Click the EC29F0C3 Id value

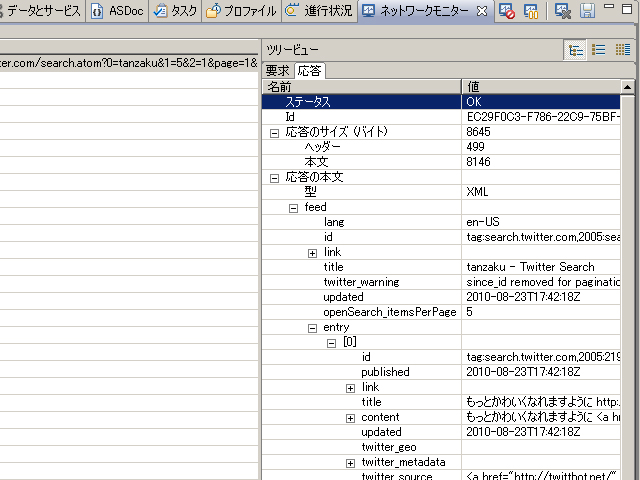[543, 117]
